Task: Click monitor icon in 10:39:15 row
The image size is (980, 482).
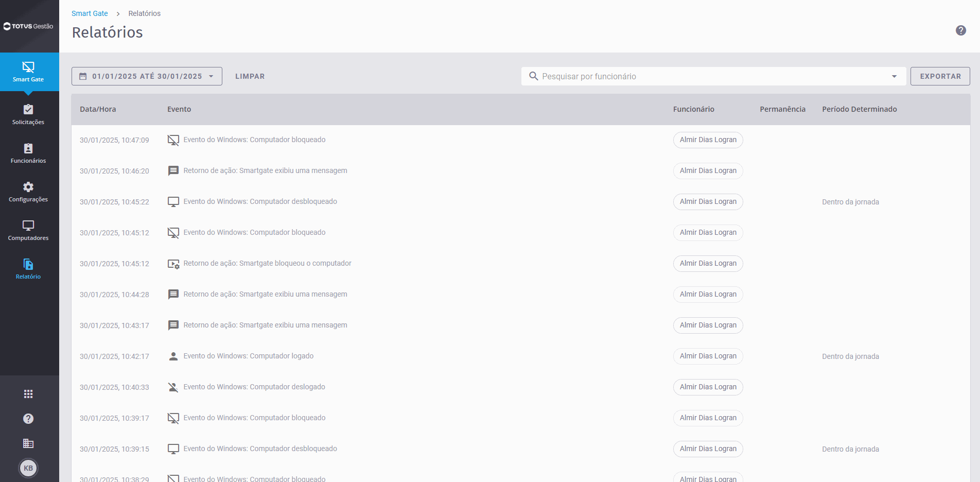Action: [x=173, y=449]
